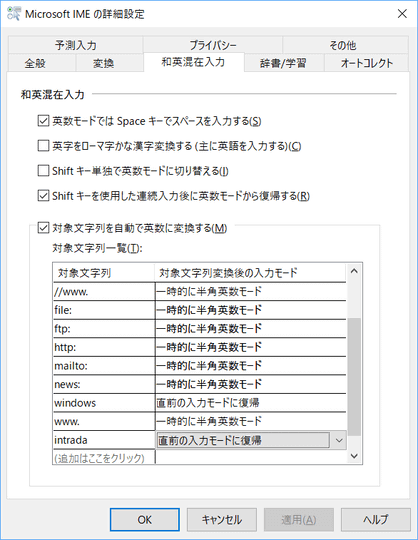Image resolution: width=418 pixels, height=540 pixels.
Task: Open the プライバシー tab
Action: coord(213,45)
